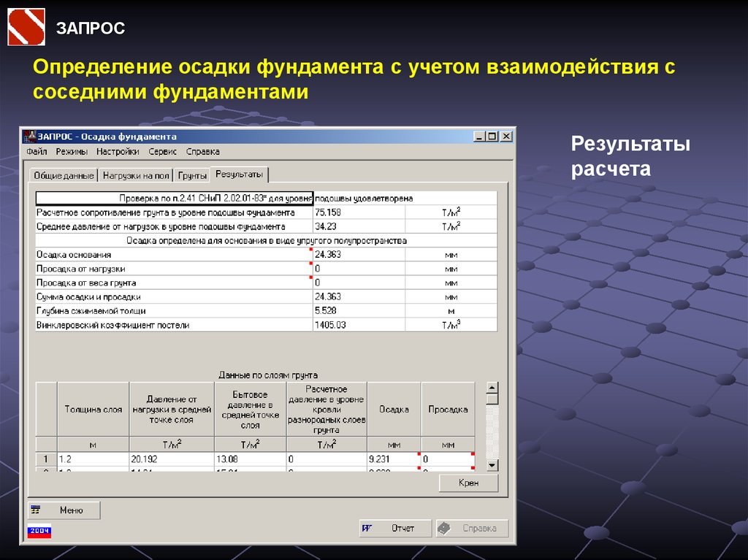This screenshot has height=560, width=748.
Task: Click the Толщина слоя column header
Action: 93,410
